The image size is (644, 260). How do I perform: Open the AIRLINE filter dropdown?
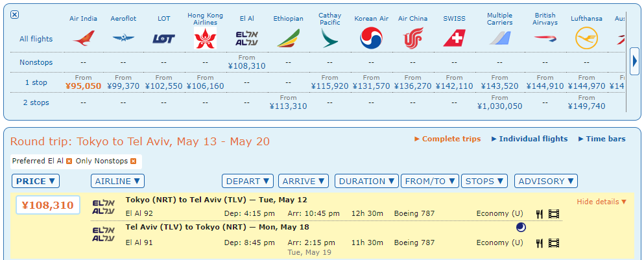pyautogui.click(x=117, y=182)
